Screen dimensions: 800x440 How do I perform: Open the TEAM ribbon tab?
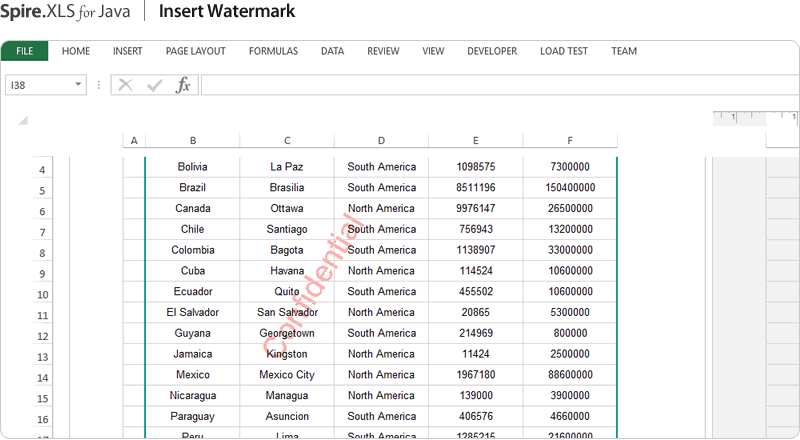(x=624, y=51)
